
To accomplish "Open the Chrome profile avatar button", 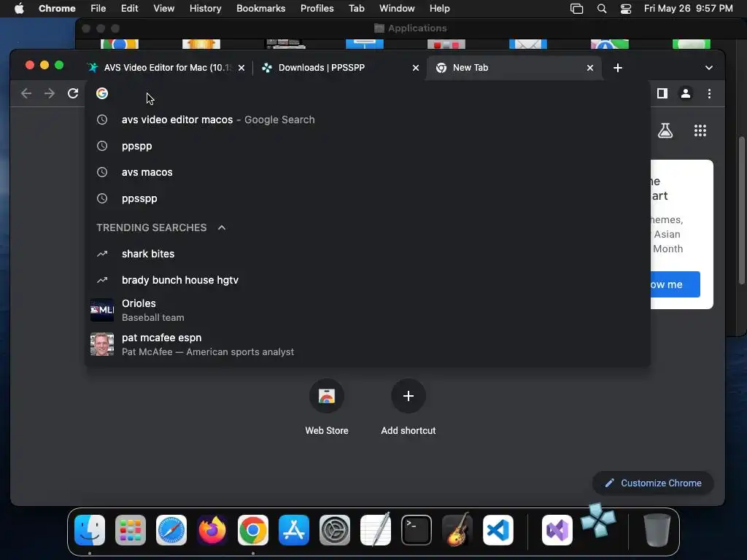I will pyautogui.click(x=686, y=93).
